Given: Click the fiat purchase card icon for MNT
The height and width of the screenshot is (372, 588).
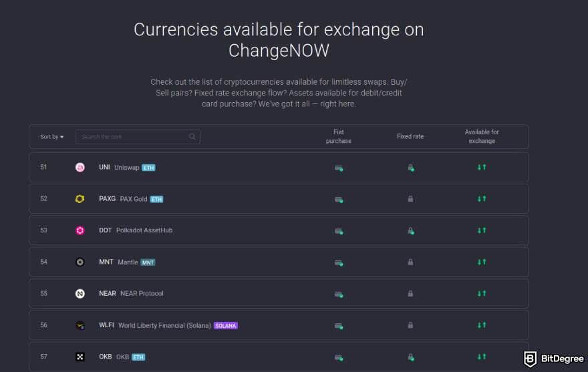Looking at the screenshot, I should click(339, 262).
